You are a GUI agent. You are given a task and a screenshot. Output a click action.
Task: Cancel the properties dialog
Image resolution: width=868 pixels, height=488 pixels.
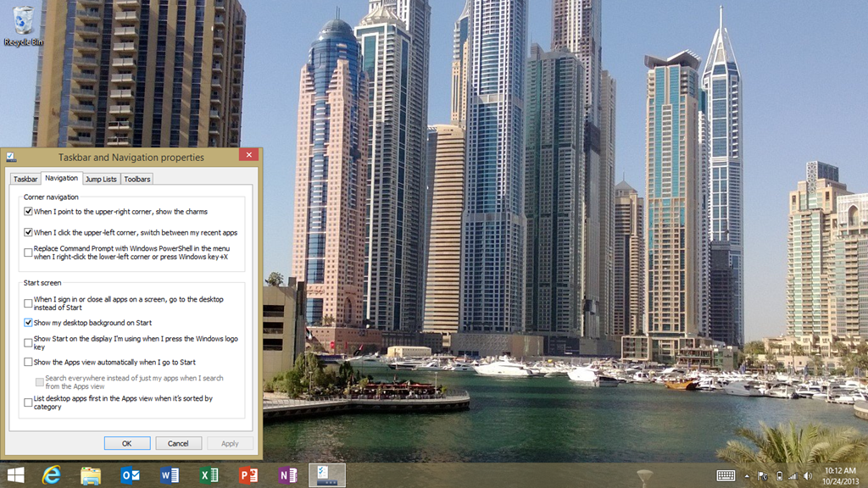[x=178, y=443]
